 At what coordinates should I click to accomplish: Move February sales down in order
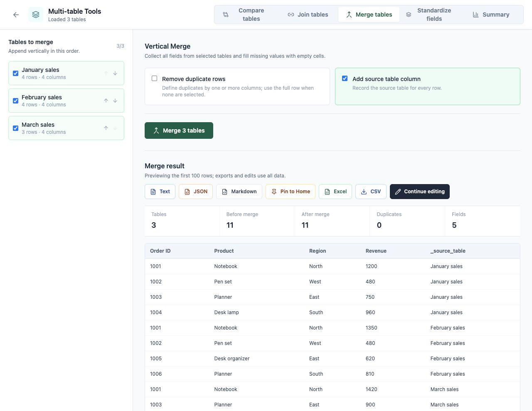pyautogui.click(x=115, y=101)
